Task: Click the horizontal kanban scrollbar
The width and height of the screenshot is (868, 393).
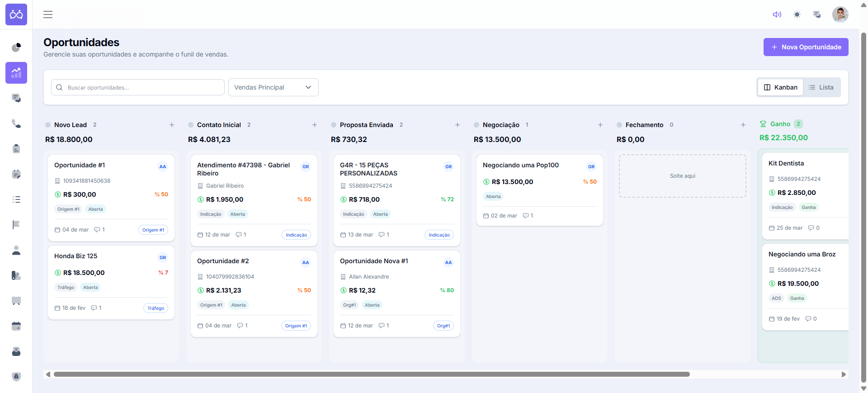Action: pyautogui.click(x=372, y=374)
